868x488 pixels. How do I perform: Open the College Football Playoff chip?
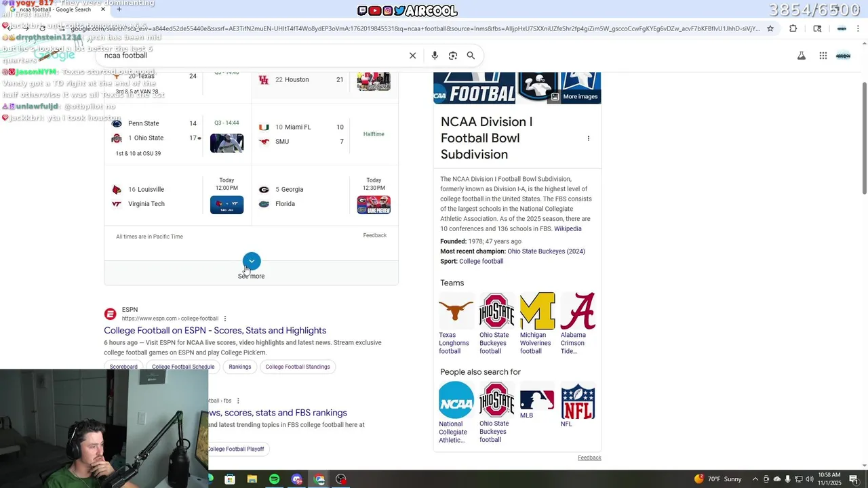(236, 449)
